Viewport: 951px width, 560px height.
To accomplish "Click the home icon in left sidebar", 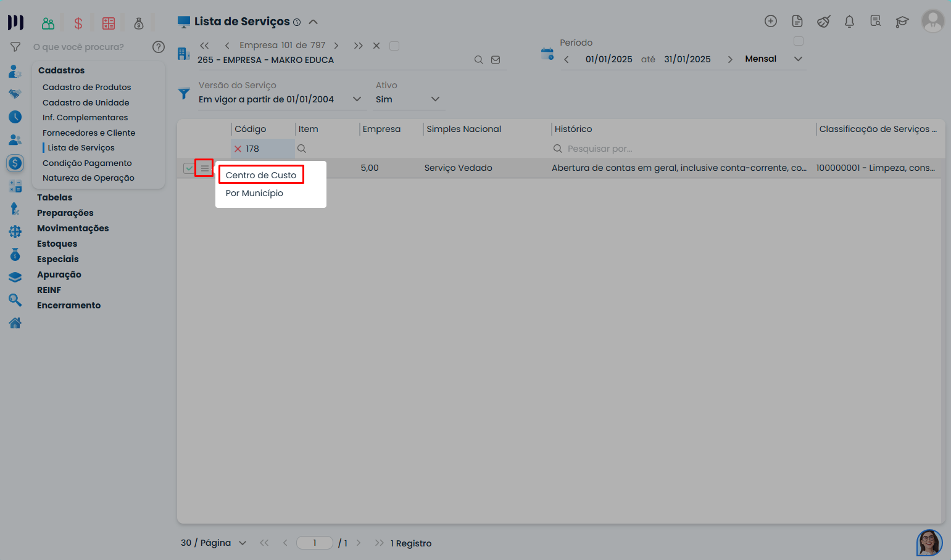I will [x=15, y=323].
